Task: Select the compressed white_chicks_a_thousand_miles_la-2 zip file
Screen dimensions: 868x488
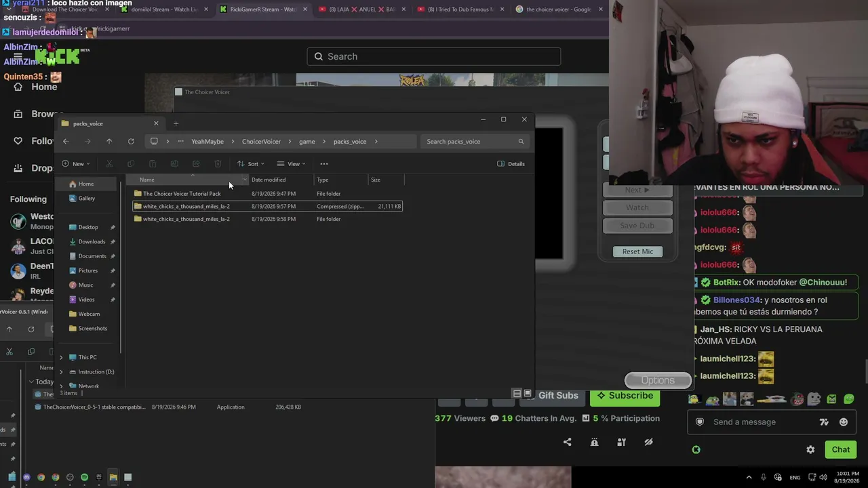Action: point(268,207)
